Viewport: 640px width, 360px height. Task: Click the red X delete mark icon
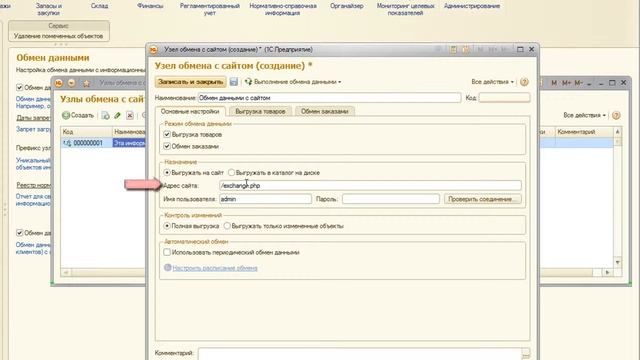point(130,116)
